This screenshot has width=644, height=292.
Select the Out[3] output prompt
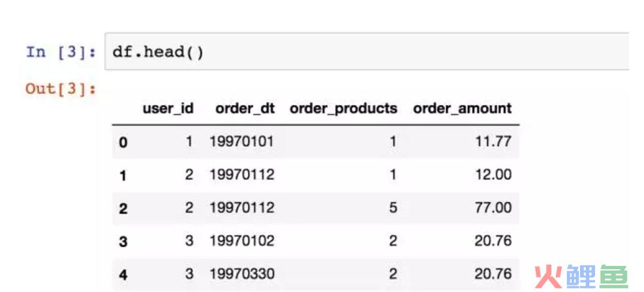[61, 88]
